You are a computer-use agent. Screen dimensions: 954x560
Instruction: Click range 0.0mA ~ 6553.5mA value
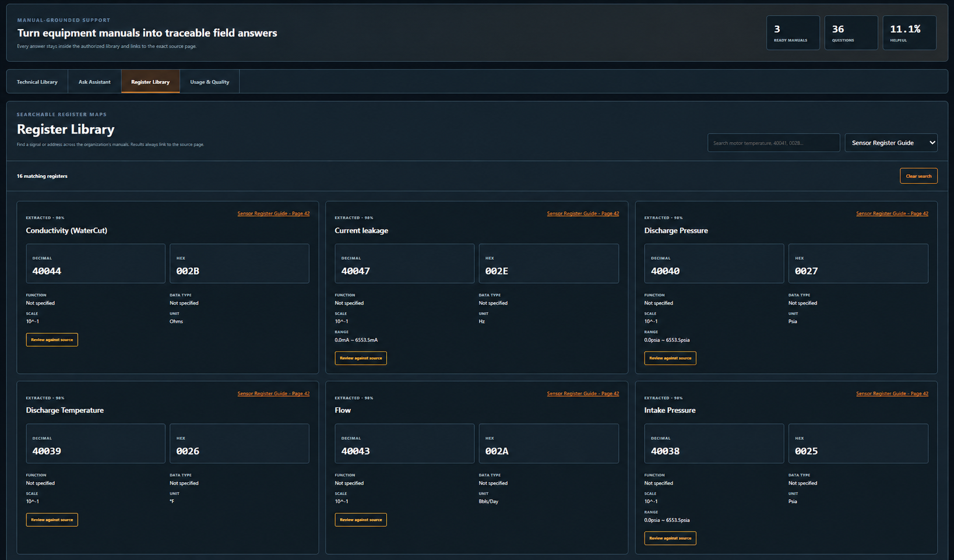tap(356, 340)
